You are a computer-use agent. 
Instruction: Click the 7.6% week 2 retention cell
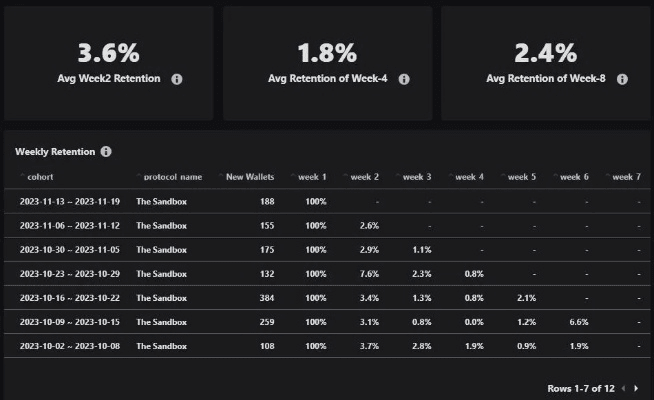[x=369, y=274]
